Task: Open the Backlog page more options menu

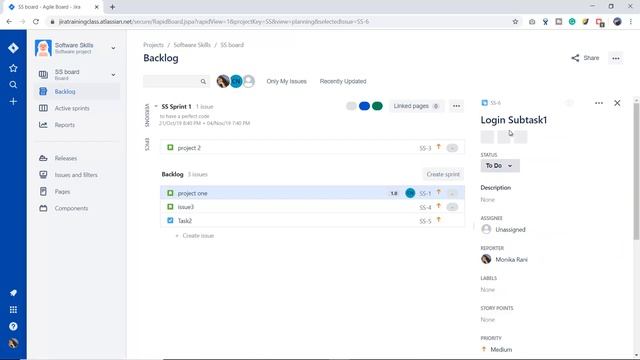Action: (x=616, y=58)
